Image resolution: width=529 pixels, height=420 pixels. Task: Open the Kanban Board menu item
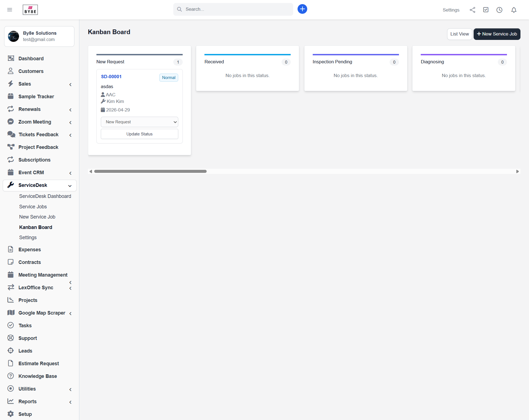(x=36, y=227)
